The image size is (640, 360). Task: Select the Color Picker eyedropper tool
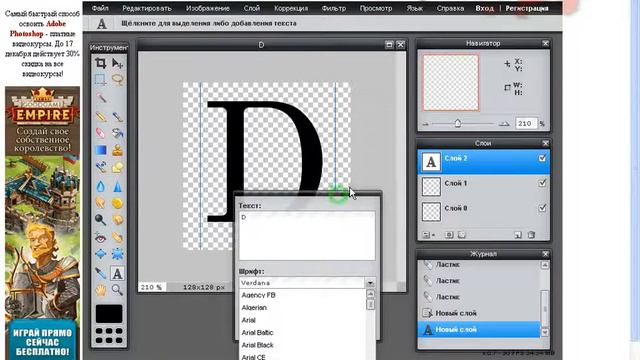pos(100,273)
